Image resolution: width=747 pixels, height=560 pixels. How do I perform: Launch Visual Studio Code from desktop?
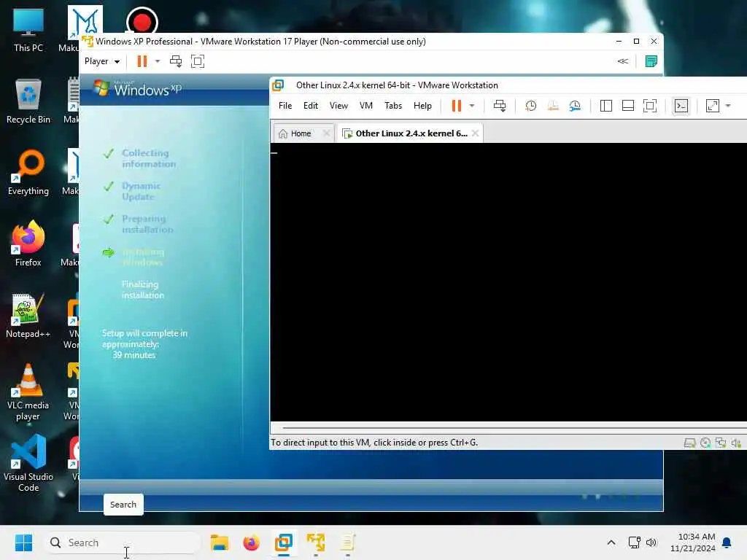click(x=28, y=463)
